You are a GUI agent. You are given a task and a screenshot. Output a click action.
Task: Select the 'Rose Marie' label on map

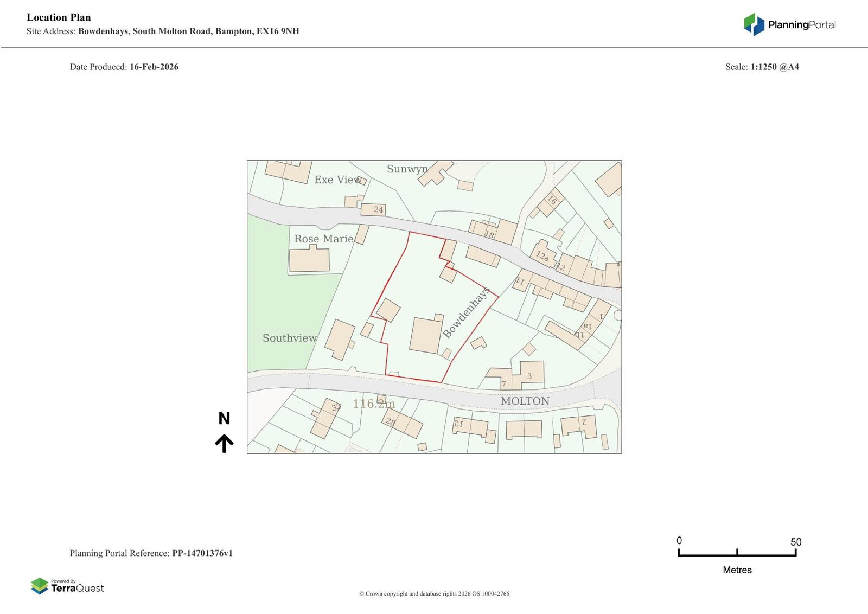(x=323, y=239)
